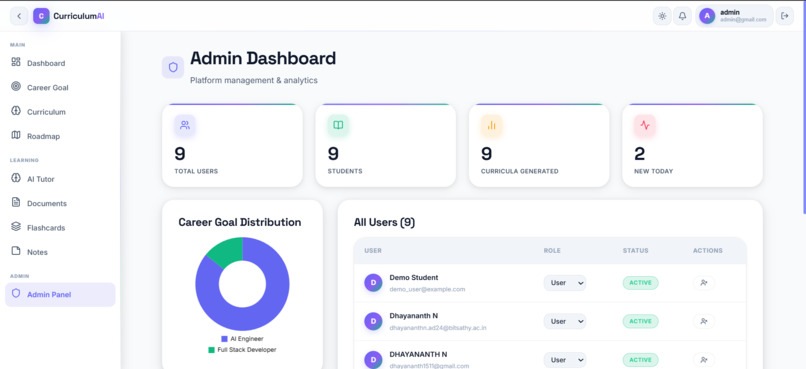Click the Career Goal target icon
The height and width of the screenshot is (369, 806).
pos(16,86)
